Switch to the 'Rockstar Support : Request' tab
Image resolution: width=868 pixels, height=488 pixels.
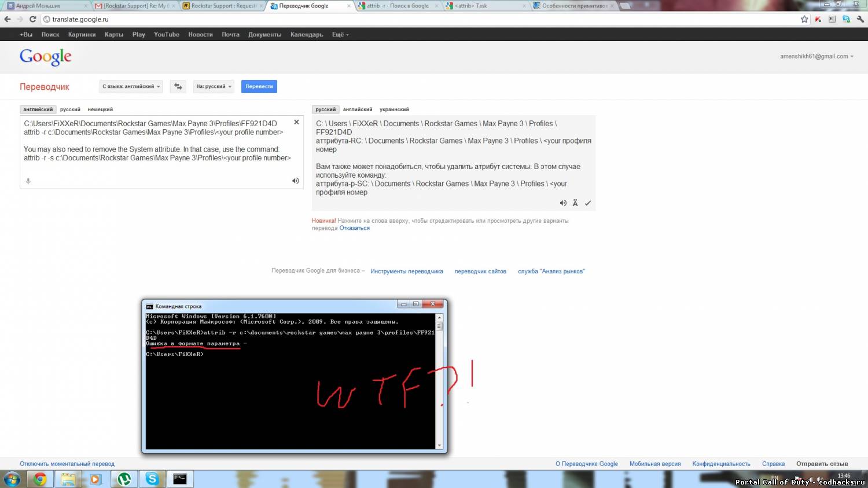223,6
